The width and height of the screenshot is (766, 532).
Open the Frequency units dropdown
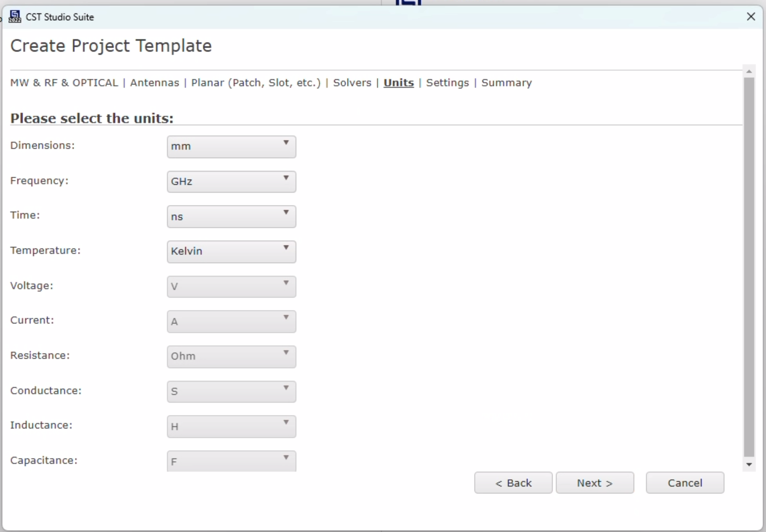click(231, 182)
